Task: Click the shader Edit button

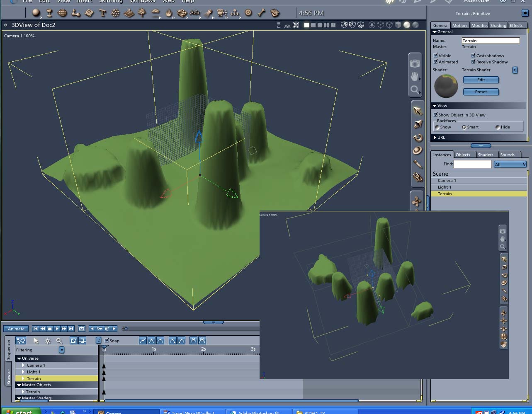Action: point(481,80)
